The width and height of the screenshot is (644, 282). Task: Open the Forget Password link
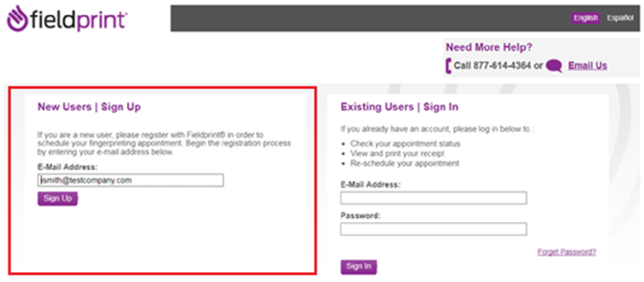pyautogui.click(x=566, y=252)
